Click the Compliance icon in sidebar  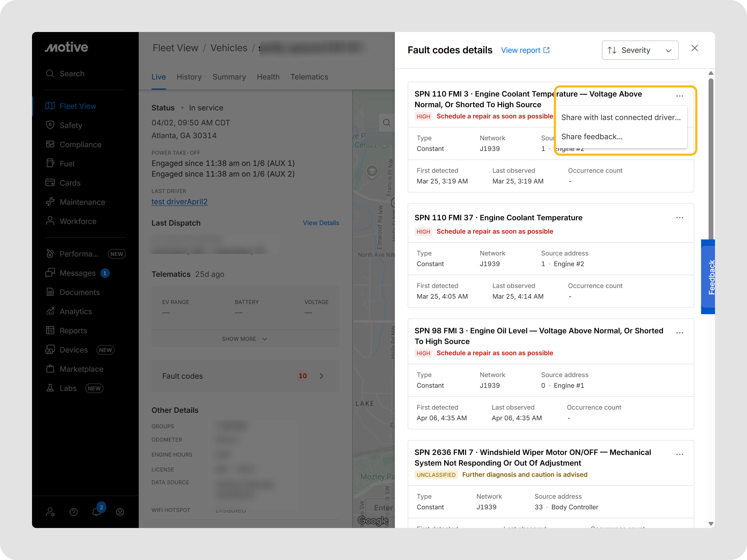[x=50, y=145]
